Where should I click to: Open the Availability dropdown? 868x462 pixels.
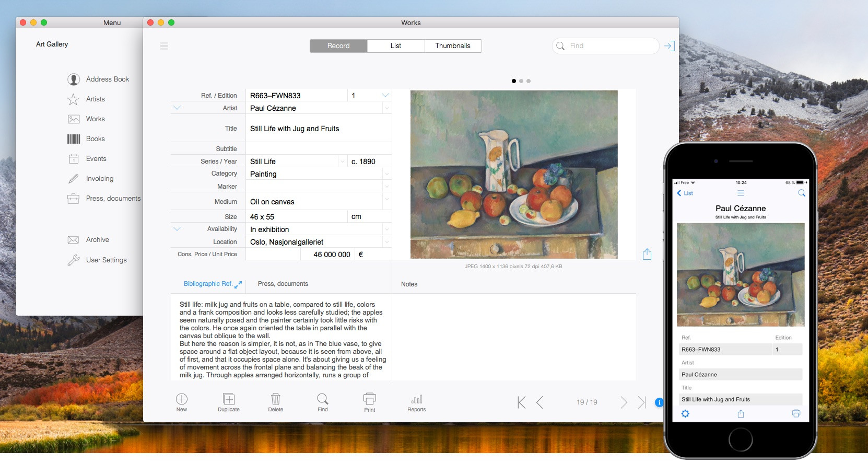387,229
